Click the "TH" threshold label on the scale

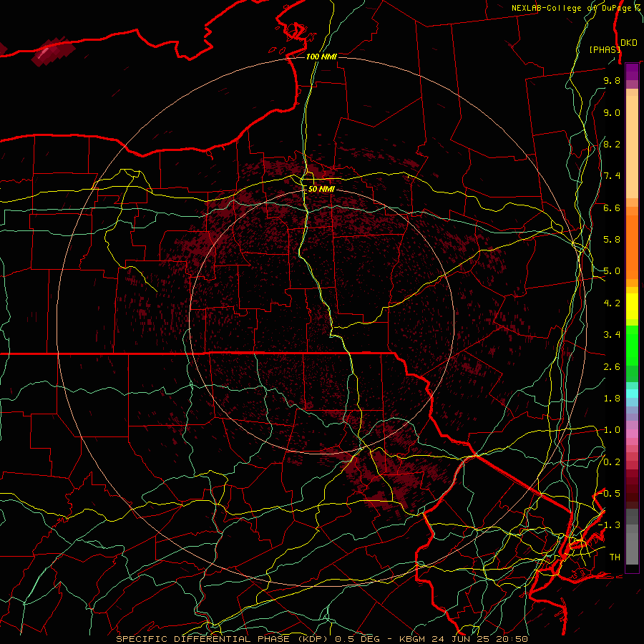(x=615, y=557)
